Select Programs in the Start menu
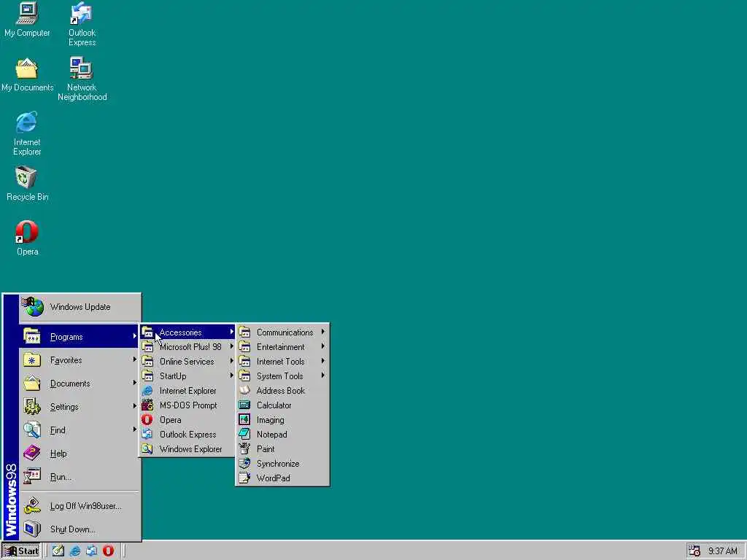Viewport: 747px width, 560px height. (x=79, y=337)
